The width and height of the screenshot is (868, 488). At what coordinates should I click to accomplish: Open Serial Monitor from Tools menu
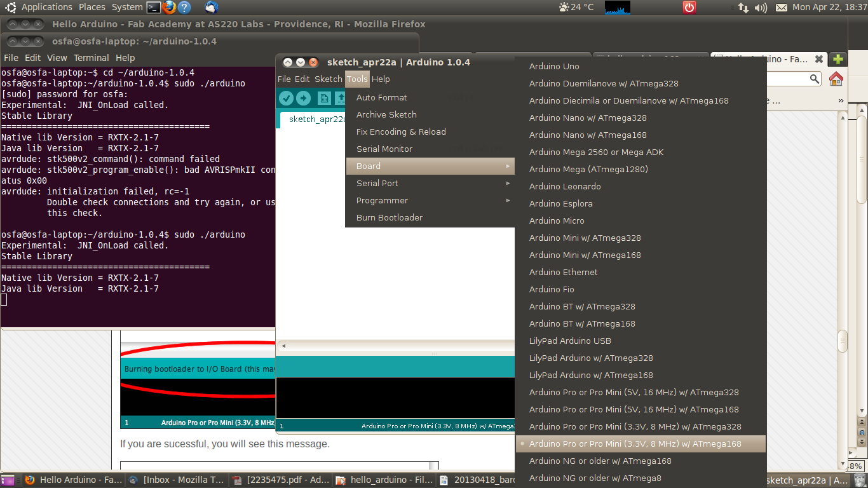click(x=430, y=149)
